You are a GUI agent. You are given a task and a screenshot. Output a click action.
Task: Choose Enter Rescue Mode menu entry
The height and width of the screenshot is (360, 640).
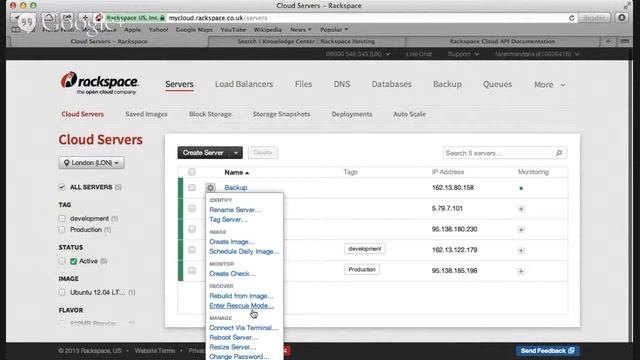pos(241,306)
